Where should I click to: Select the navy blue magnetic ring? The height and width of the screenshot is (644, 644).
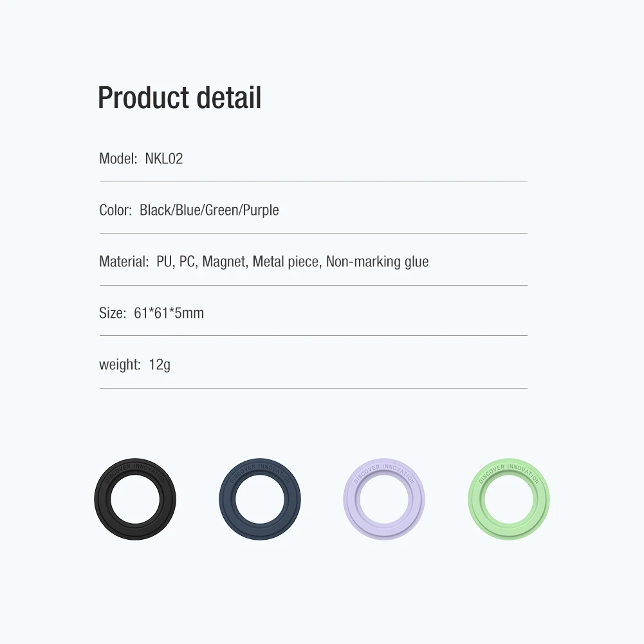[x=259, y=499]
